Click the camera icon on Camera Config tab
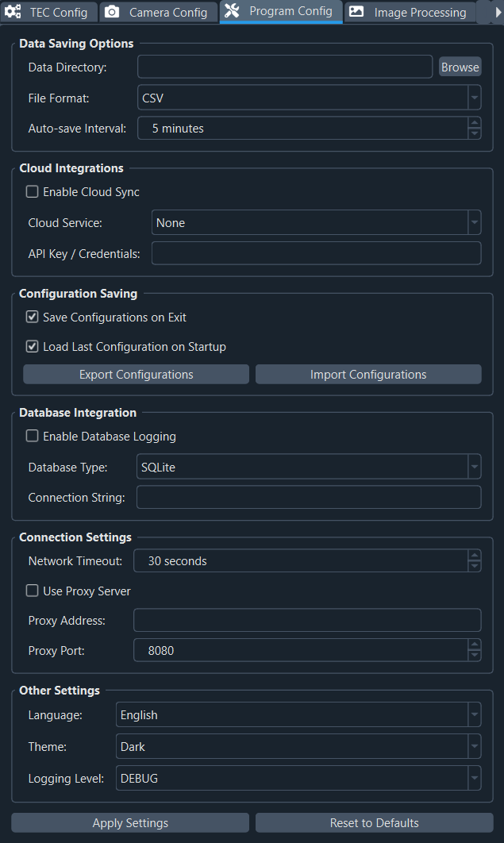This screenshot has width=504, height=843. 112,12
